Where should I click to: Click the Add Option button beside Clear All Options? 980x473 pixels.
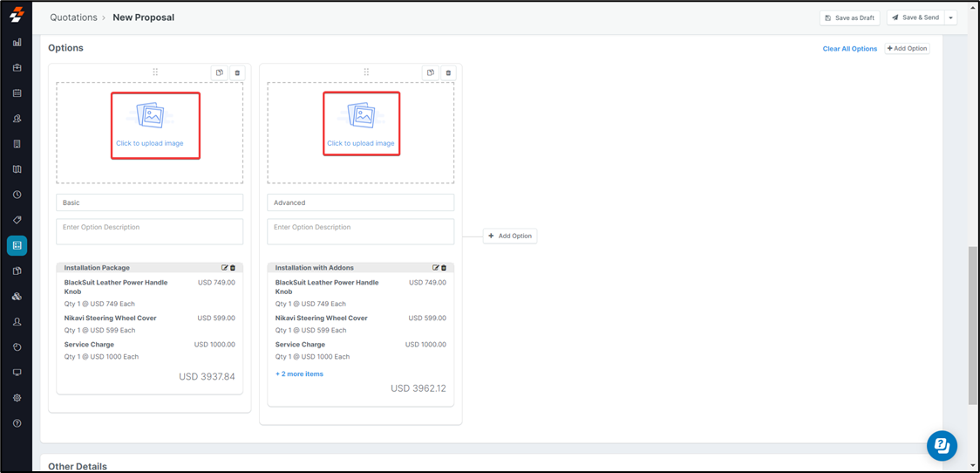tap(907, 48)
